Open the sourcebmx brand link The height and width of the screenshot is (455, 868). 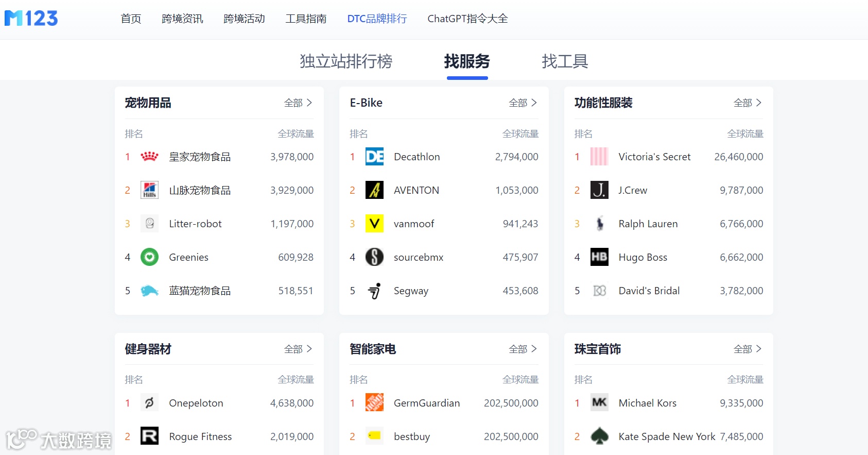(419, 257)
